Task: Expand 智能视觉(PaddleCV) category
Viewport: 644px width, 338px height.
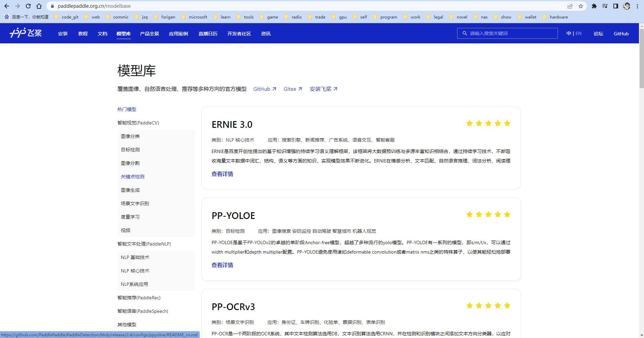Action: click(138, 123)
